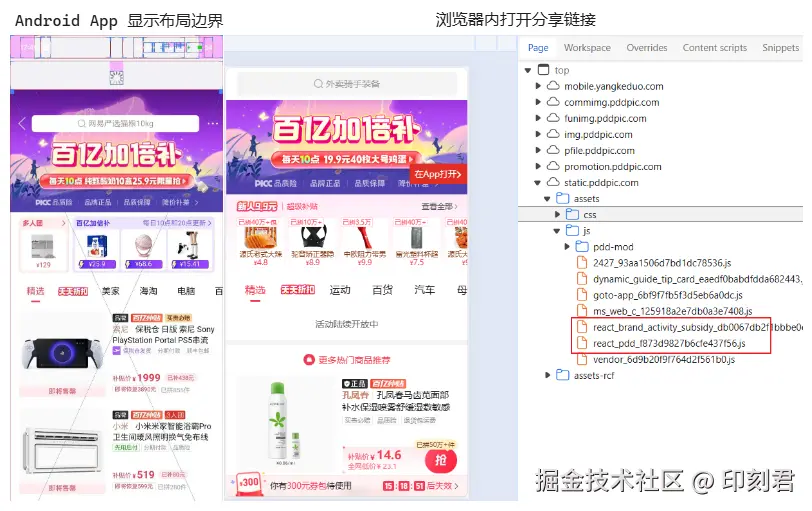Click the js folder icon

click(572, 230)
